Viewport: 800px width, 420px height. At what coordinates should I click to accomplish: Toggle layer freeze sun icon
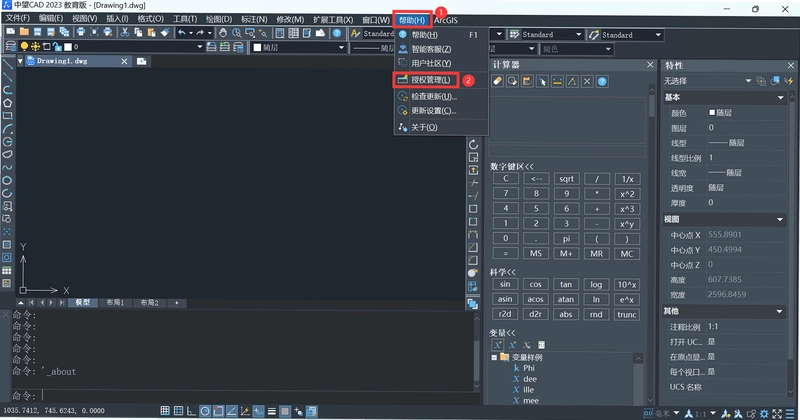point(35,46)
